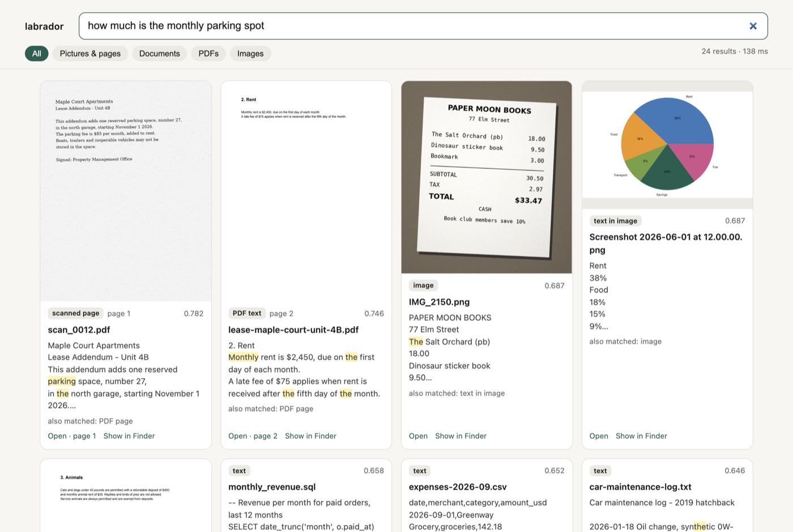Click the labrador app name
The width and height of the screenshot is (793, 532).
click(44, 26)
